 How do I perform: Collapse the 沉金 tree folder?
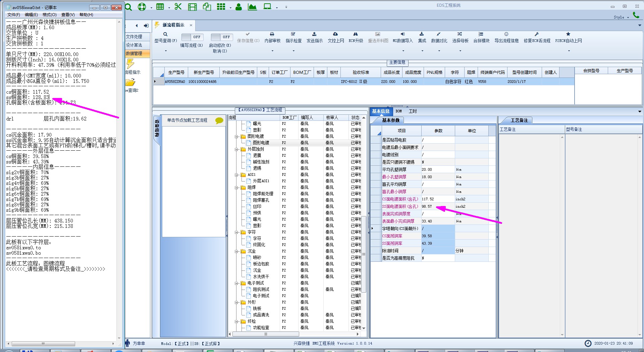coord(236,251)
